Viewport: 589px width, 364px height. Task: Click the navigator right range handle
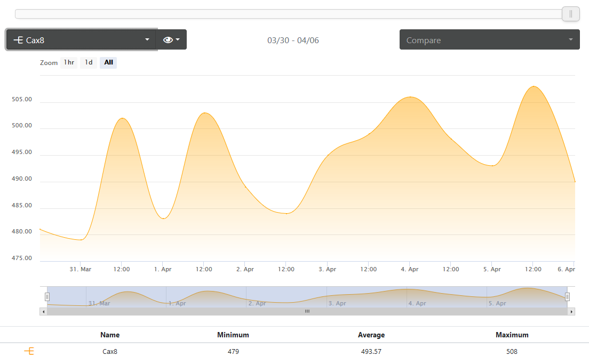click(x=567, y=297)
